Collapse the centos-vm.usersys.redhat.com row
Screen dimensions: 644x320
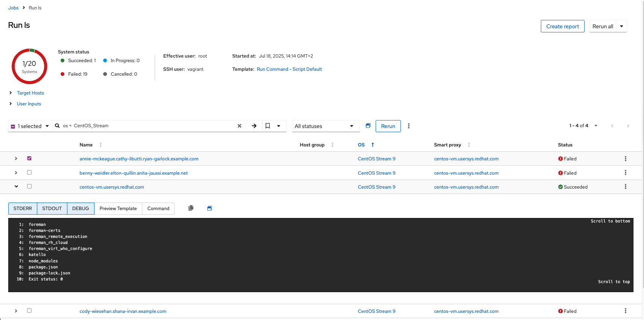coord(16,187)
